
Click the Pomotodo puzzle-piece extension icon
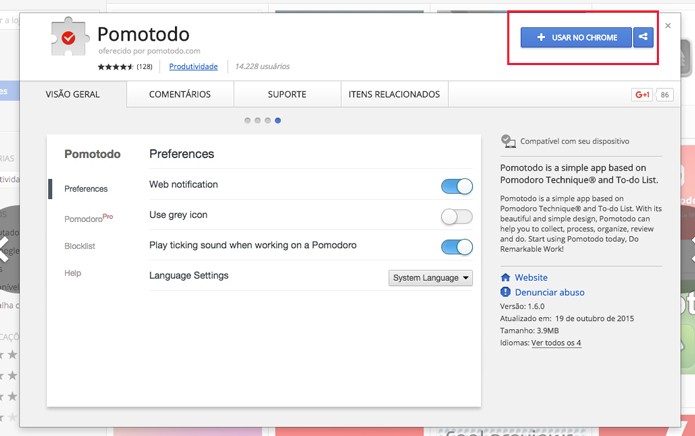pyautogui.click(x=70, y=36)
